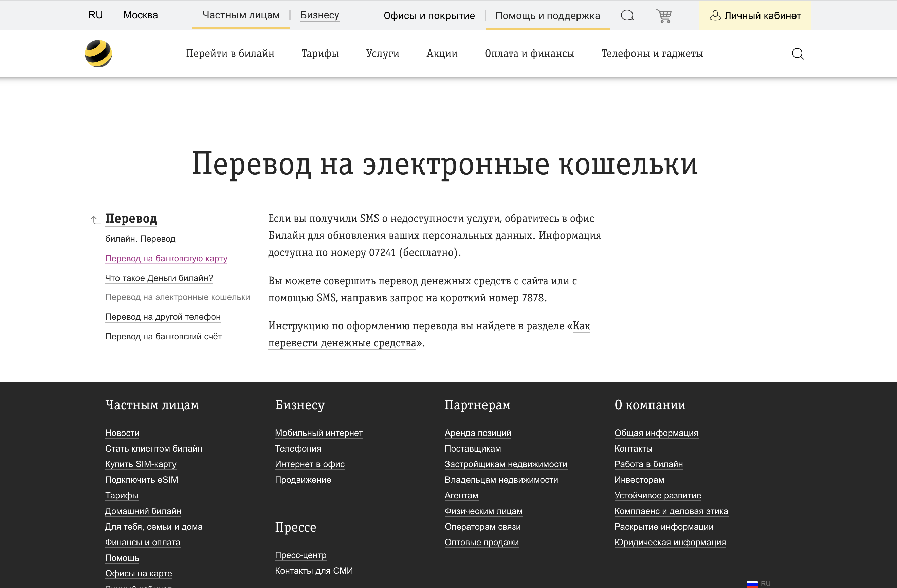Click Что такое Деньги билайн link
This screenshot has width=897, height=588.
[159, 278]
